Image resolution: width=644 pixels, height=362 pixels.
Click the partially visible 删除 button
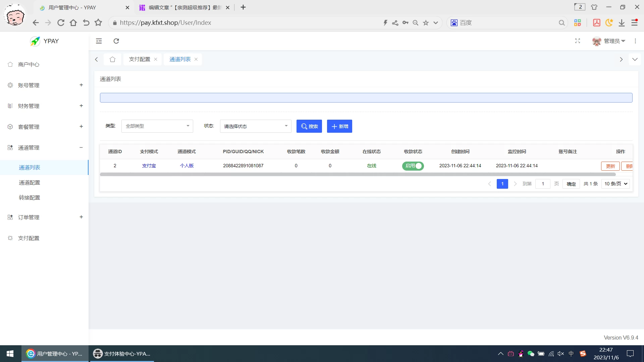627,166
